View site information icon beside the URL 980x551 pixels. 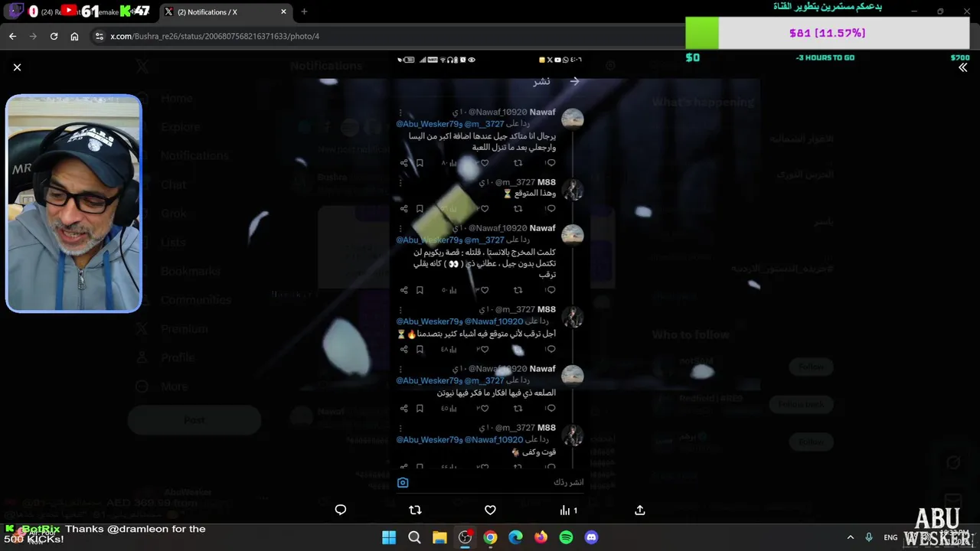pyautogui.click(x=99, y=36)
